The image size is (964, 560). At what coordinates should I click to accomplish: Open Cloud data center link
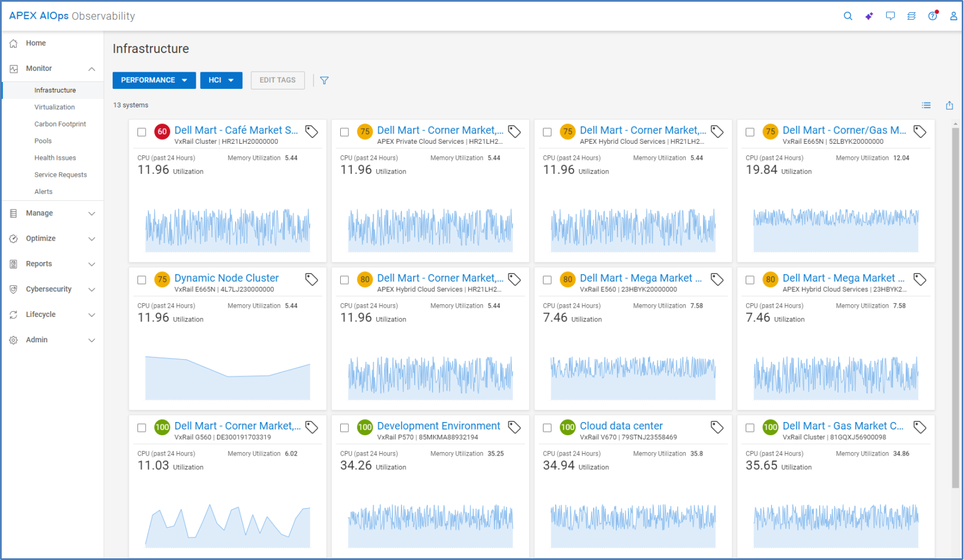click(x=621, y=426)
